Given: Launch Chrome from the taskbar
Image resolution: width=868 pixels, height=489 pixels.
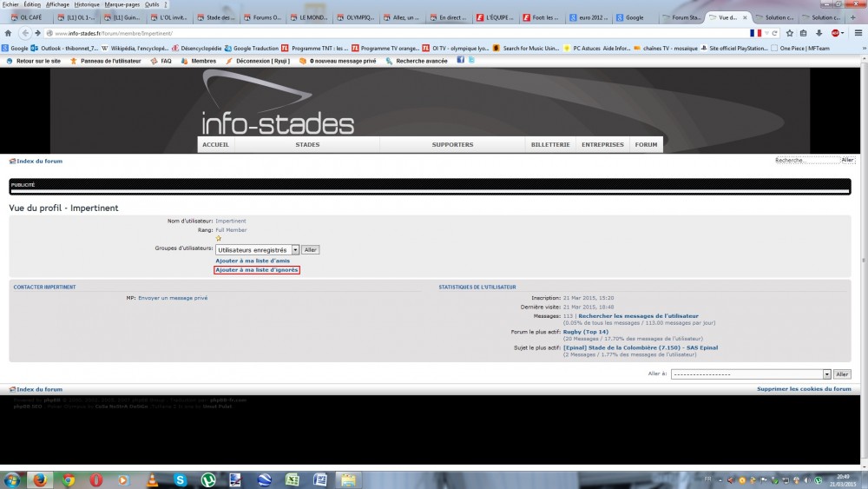Looking at the screenshot, I should (69, 479).
